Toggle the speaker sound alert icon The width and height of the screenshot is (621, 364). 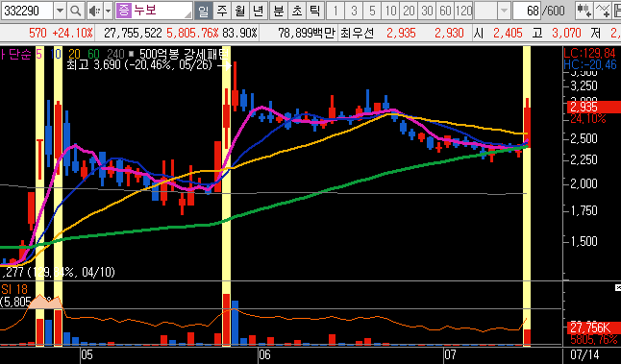pyautogui.click(x=94, y=11)
